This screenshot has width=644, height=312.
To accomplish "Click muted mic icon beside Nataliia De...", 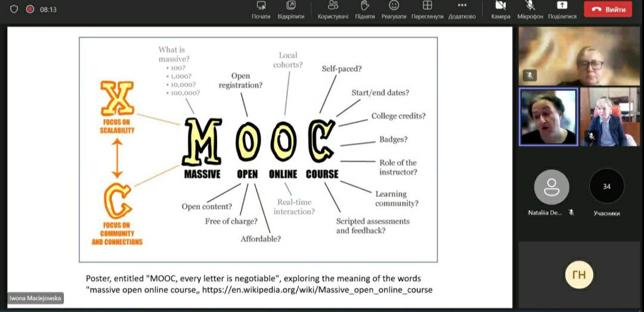I will point(571,213).
